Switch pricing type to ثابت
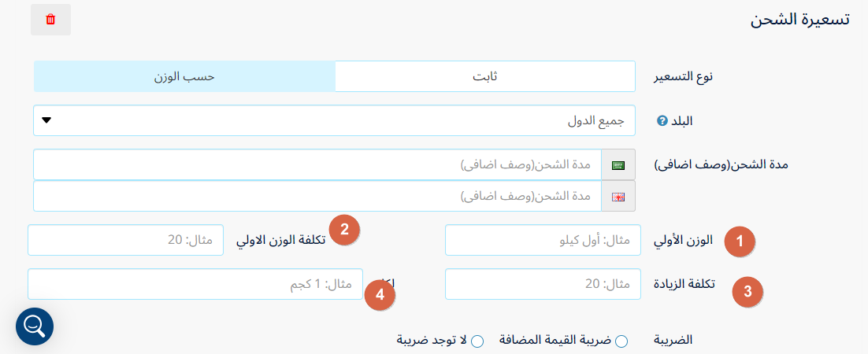This screenshot has height=354, width=868. click(485, 76)
